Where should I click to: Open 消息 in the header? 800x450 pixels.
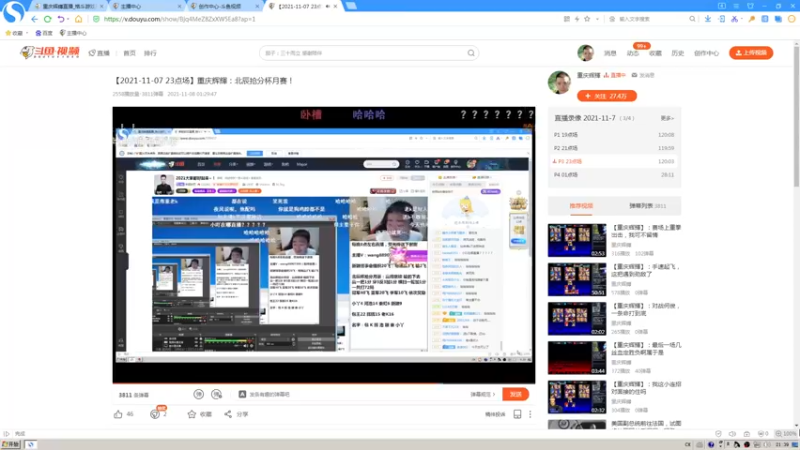610,53
